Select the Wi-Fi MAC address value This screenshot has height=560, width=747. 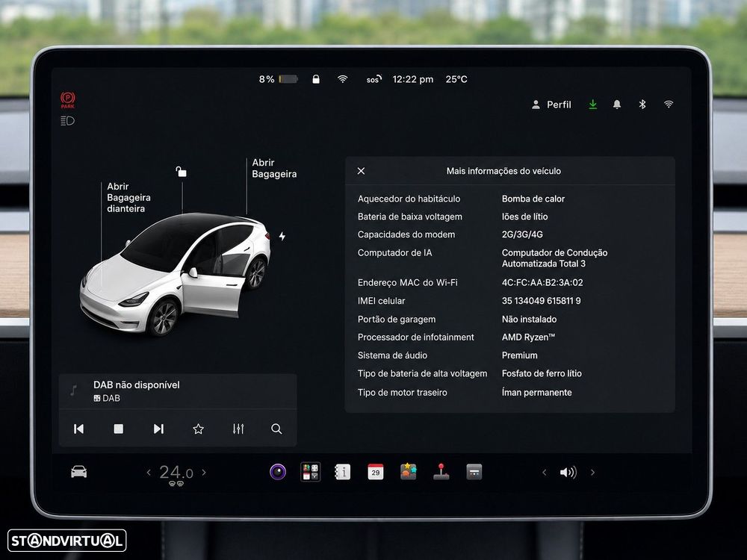pos(542,282)
